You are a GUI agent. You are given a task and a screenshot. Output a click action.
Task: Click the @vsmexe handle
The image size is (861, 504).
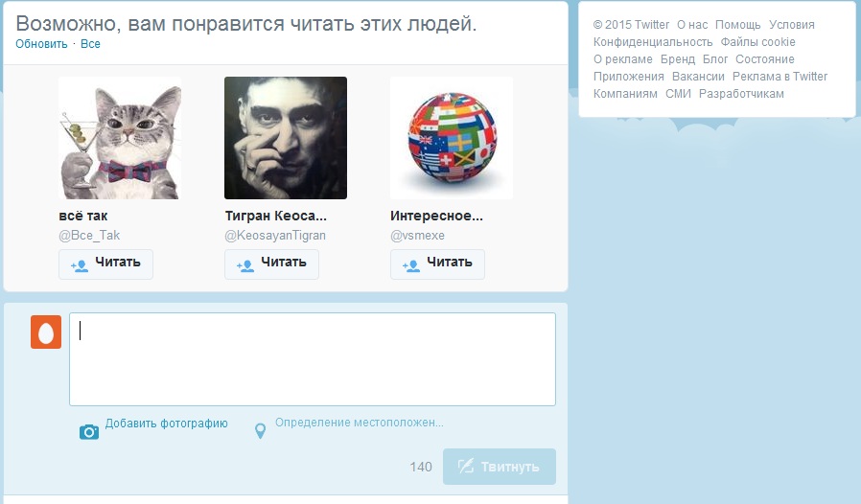click(417, 235)
